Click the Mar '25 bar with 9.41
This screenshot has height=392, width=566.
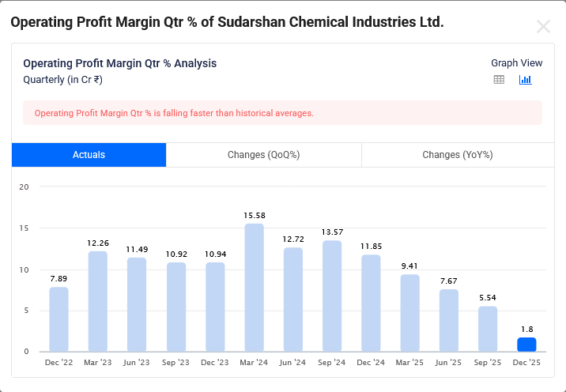409,313
